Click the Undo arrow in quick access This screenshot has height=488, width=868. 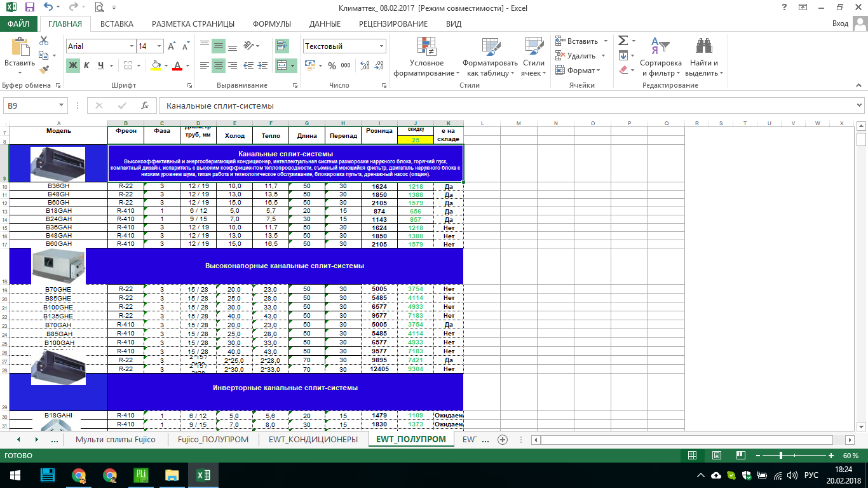pyautogui.click(x=50, y=8)
